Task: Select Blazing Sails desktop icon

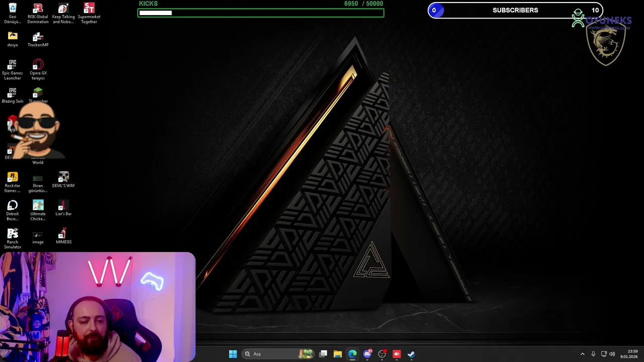Action: coord(13,96)
